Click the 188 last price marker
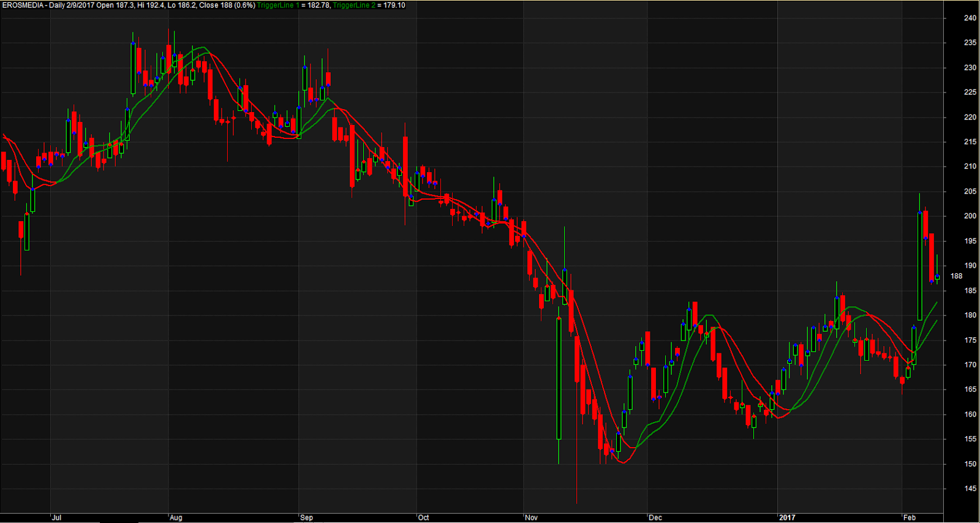 click(x=956, y=276)
